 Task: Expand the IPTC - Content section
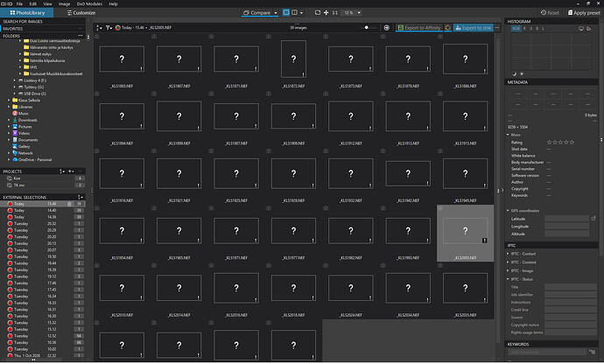point(508,262)
